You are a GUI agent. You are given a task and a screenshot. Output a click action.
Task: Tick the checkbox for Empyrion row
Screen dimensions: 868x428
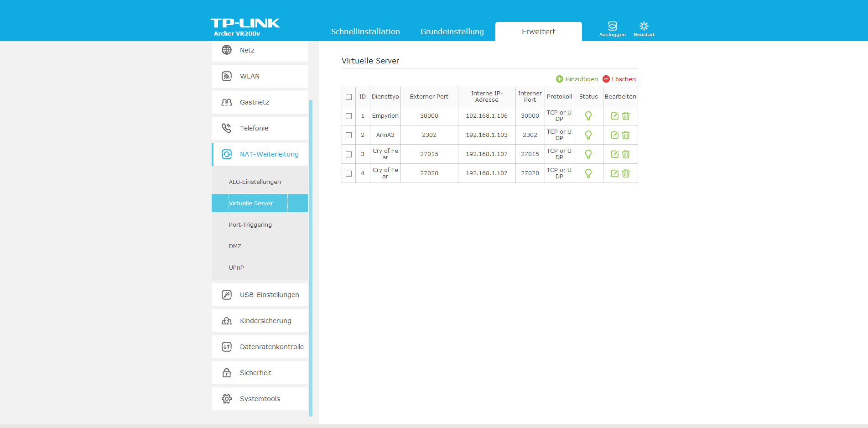pos(349,116)
